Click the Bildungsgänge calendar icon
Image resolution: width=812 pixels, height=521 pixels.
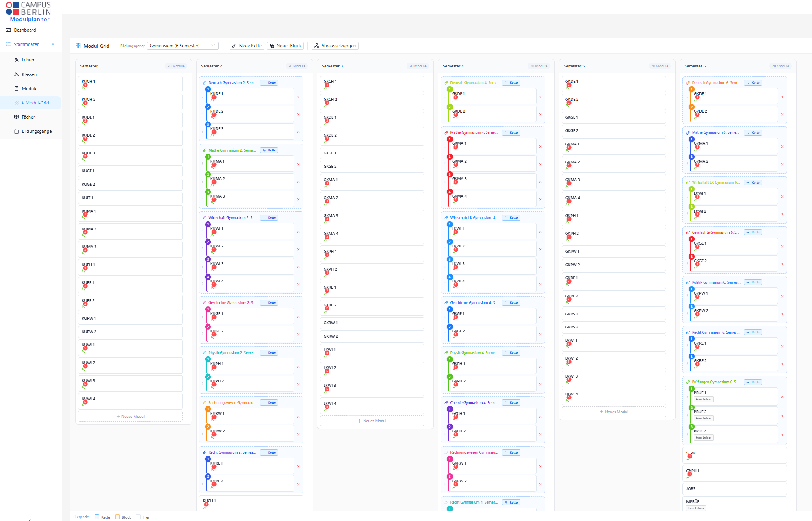[16, 131]
